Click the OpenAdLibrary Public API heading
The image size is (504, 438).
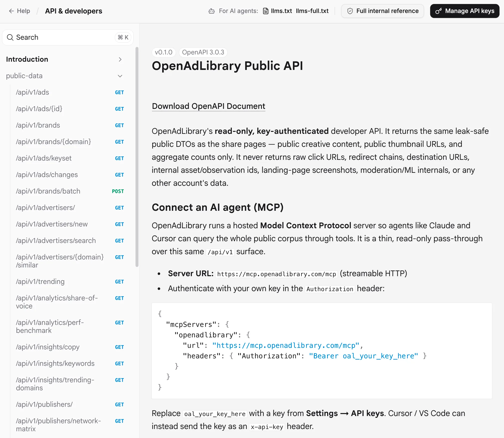(x=227, y=66)
